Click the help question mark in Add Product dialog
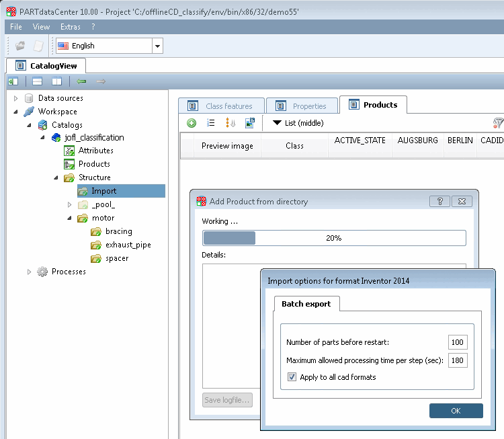This screenshot has width=504, height=439. (x=439, y=201)
